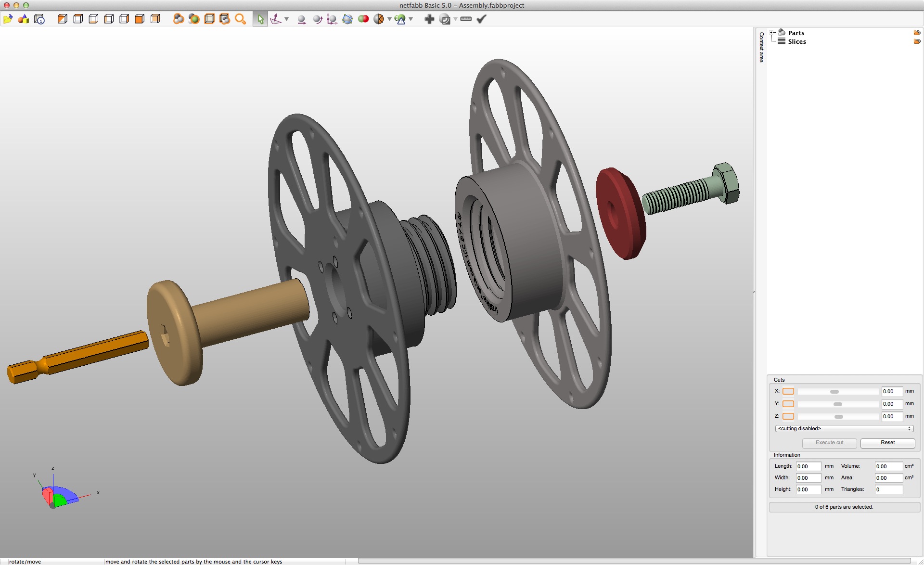The image size is (924, 565).
Task: Open the Context area side tab
Action: (x=761, y=46)
